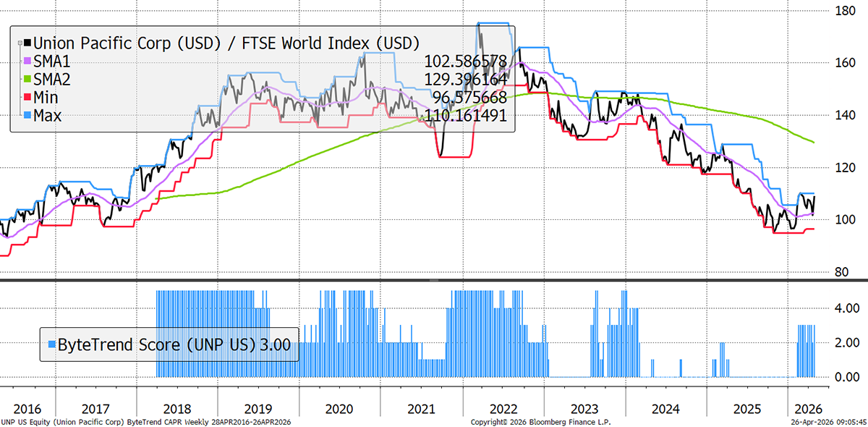Click the SMA2 value 129.396164
The height and width of the screenshot is (427, 868).
[x=465, y=79]
